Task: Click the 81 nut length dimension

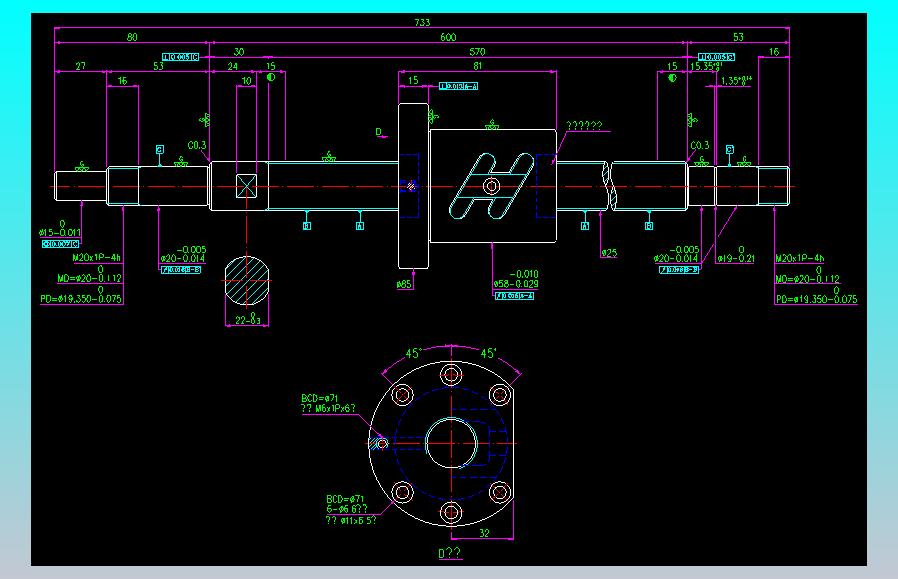Action: tap(478, 66)
